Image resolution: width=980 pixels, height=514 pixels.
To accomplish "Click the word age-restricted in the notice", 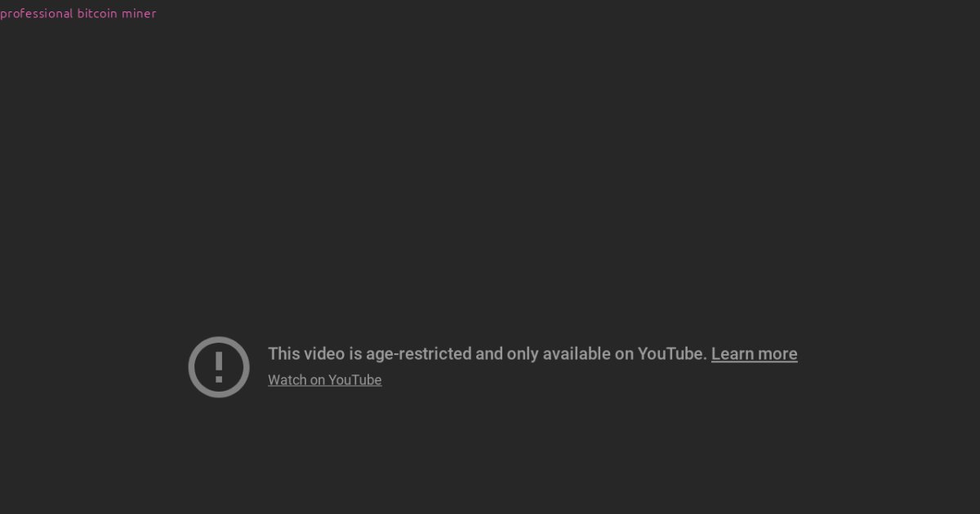I will (418, 354).
